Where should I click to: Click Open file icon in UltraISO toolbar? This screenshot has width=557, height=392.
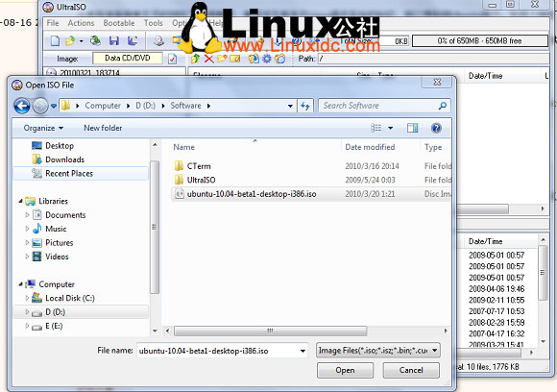click(70, 41)
